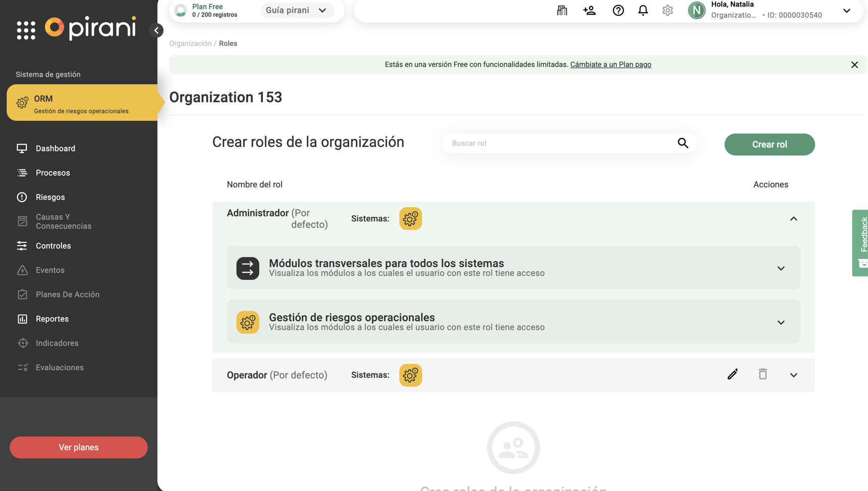The height and width of the screenshot is (491, 868).
Task: Expand the Gestión de riesgos operacionales section
Action: pos(781,322)
